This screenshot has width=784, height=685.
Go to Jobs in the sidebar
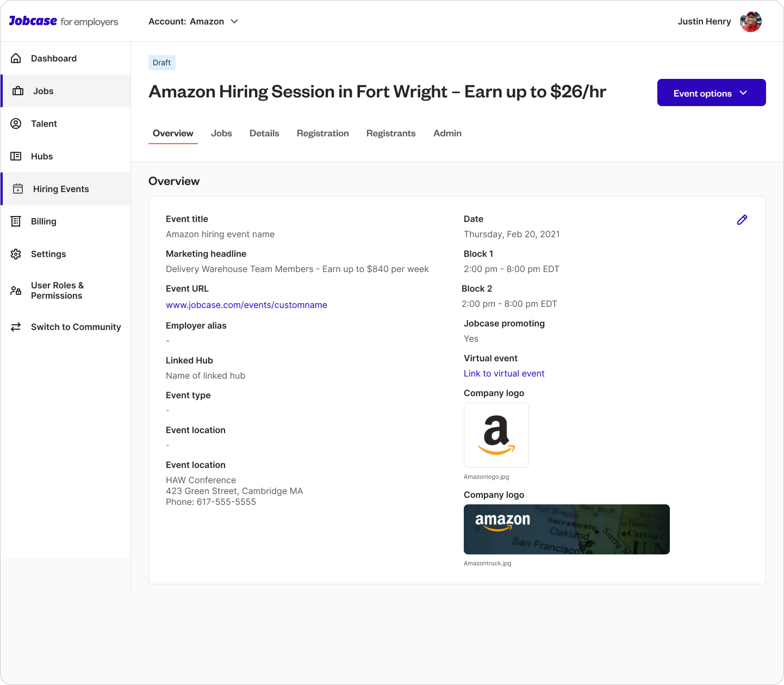[x=66, y=91]
